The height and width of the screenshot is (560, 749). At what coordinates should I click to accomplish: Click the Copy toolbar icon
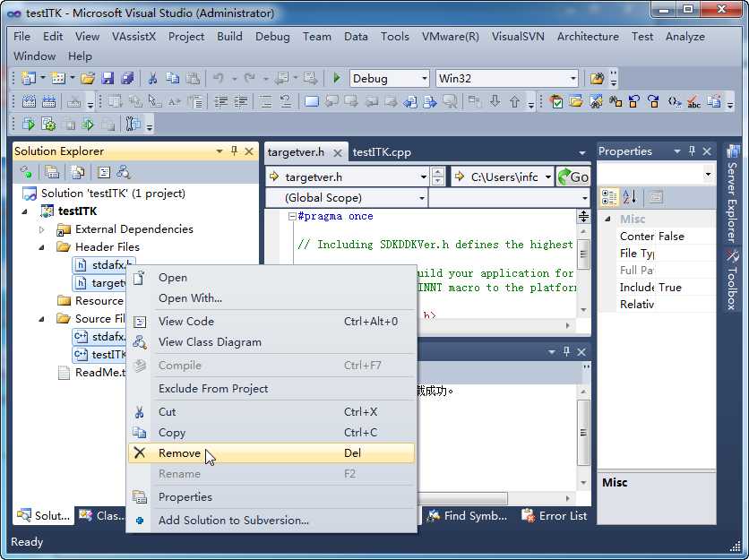[172, 78]
